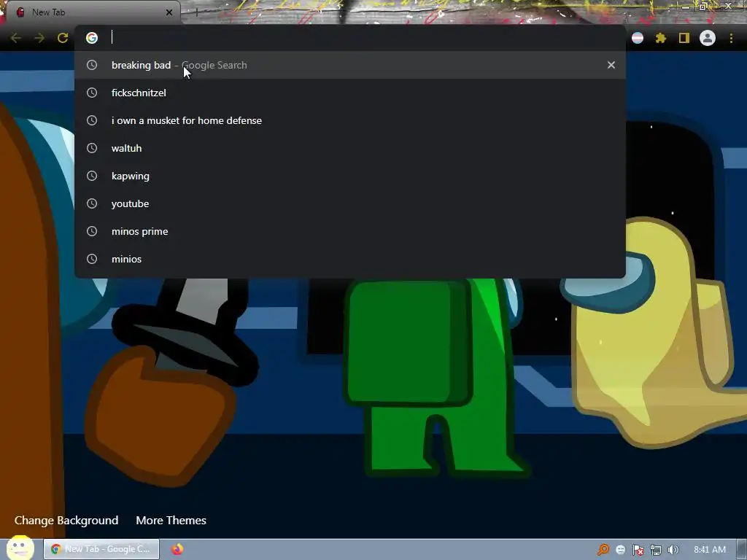The image size is (747, 560).
Task: Choose the 'youtube' suggestion
Action: (x=350, y=203)
